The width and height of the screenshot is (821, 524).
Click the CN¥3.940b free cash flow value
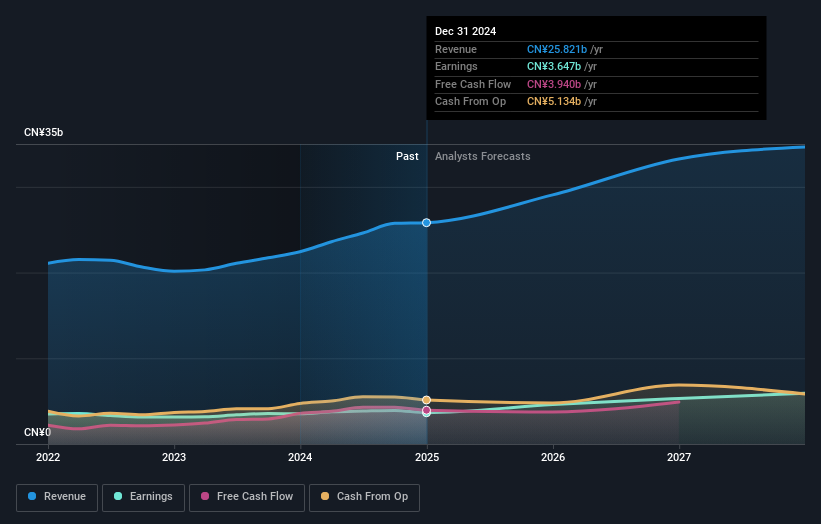pyautogui.click(x=554, y=84)
